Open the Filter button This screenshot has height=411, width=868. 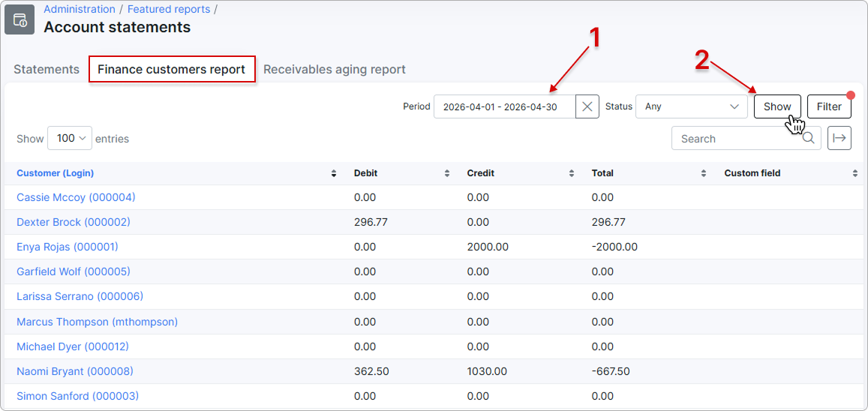click(829, 106)
